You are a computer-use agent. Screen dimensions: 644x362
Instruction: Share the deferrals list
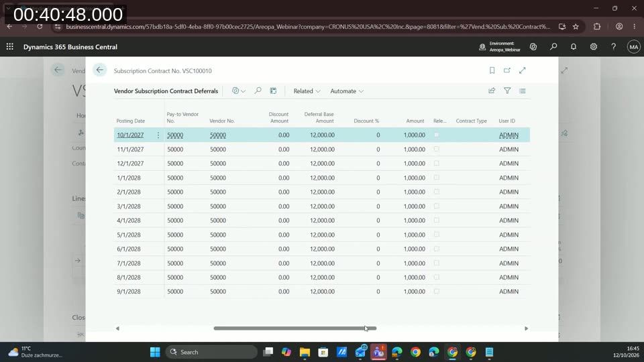pos(492,90)
